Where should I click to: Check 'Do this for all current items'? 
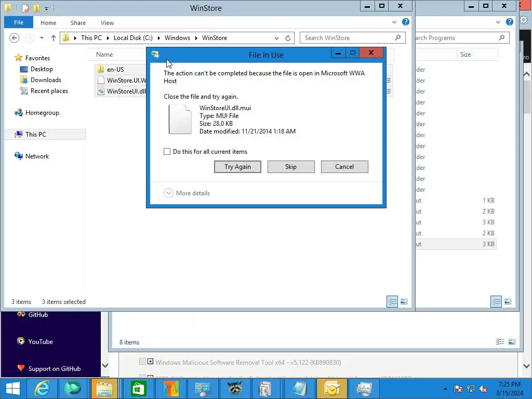click(x=167, y=152)
